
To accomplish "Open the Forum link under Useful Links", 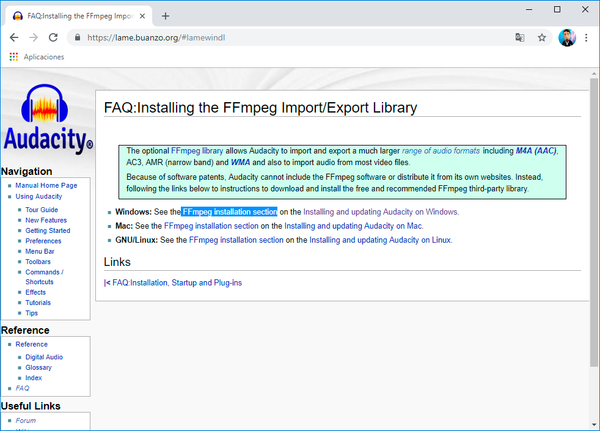I will (26, 420).
